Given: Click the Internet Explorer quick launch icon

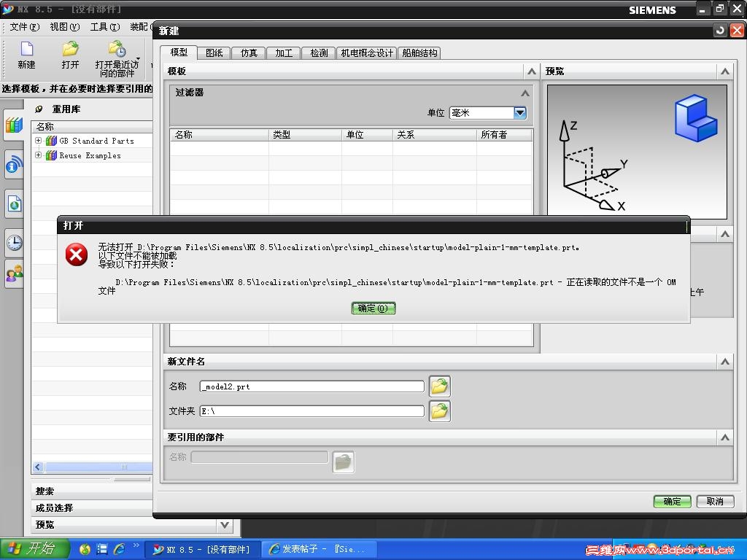Looking at the screenshot, I should click(119, 549).
